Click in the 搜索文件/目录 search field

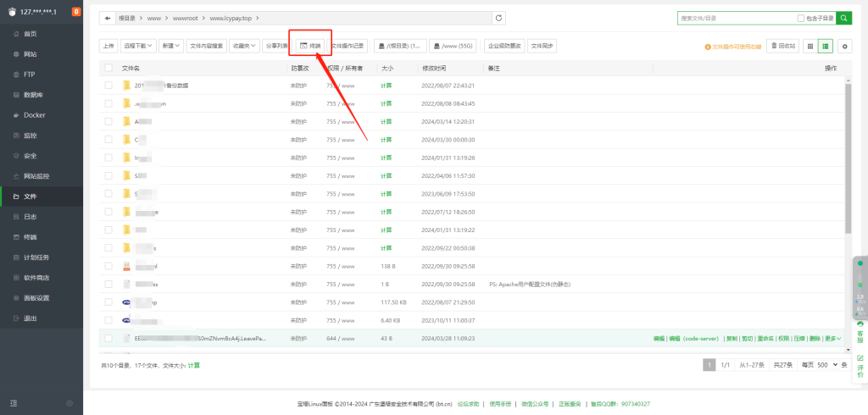pos(734,18)
